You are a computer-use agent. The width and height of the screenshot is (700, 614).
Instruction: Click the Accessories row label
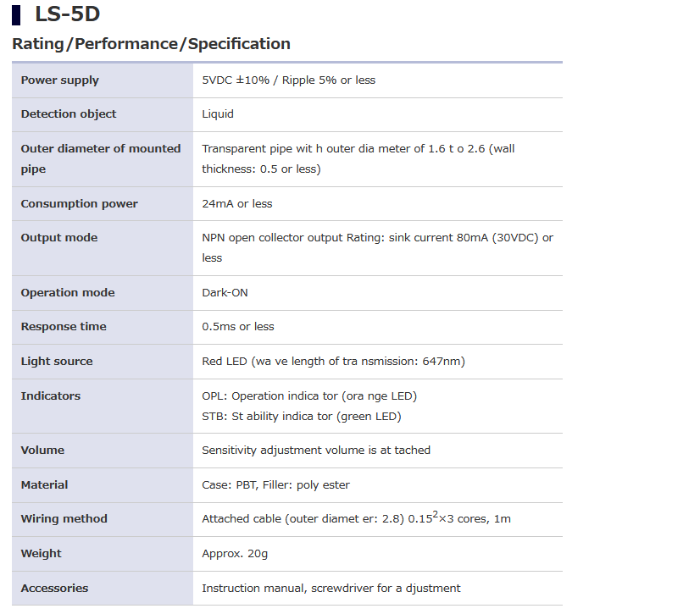(54, 589)
